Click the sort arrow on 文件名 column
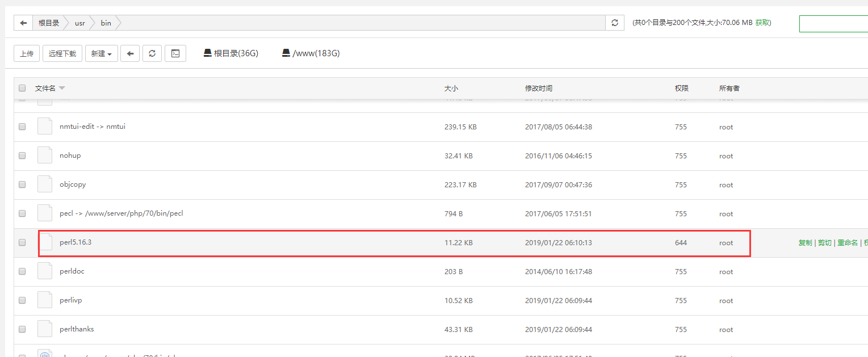The width and height of the screenshot is (868, 357). pos(62,87)
